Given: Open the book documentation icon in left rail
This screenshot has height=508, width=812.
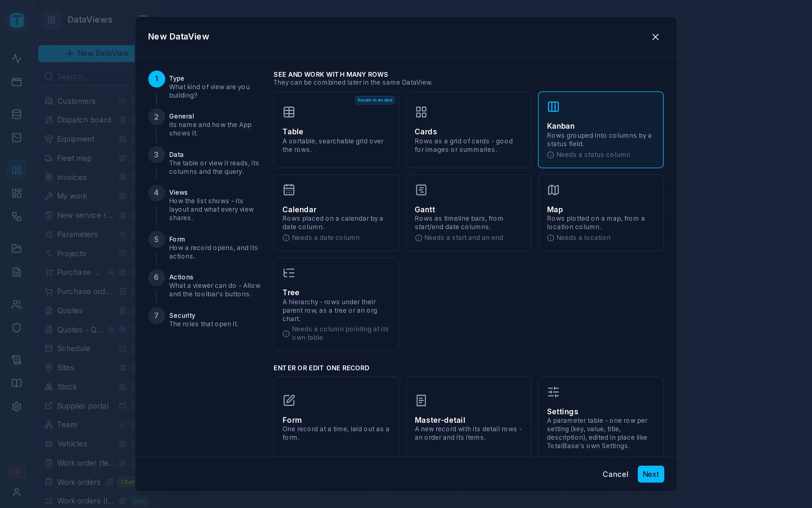Looking at the screenshot, I should pos(16,383).
